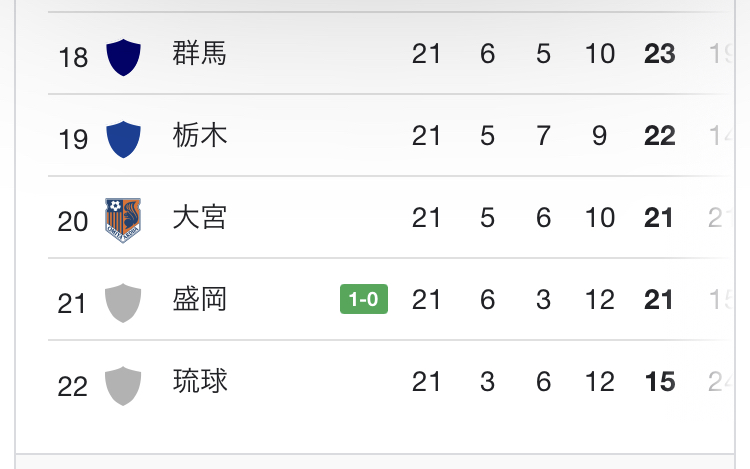The image size is (750, 469).
Task: Select rank number 20
Action: [73, 221]
